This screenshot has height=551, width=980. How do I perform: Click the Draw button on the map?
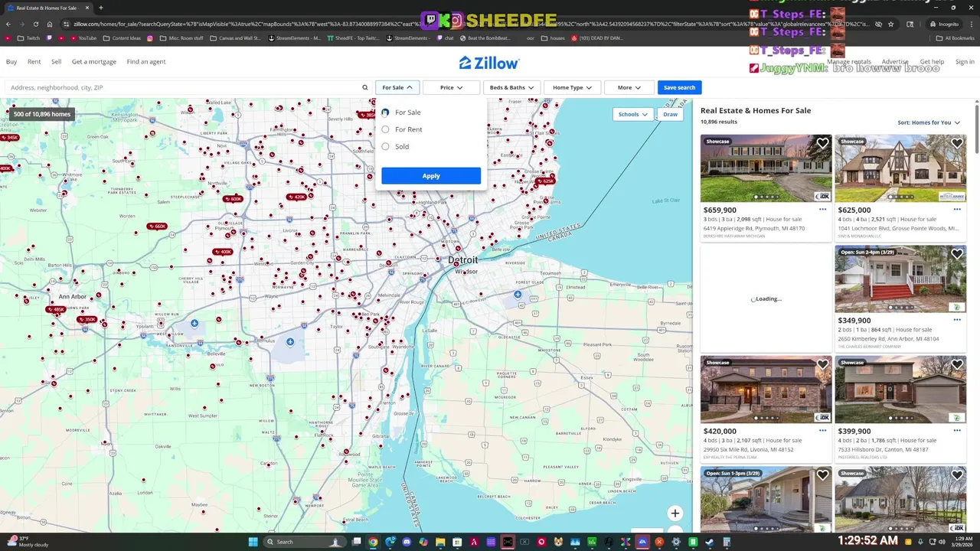[670, 114]
